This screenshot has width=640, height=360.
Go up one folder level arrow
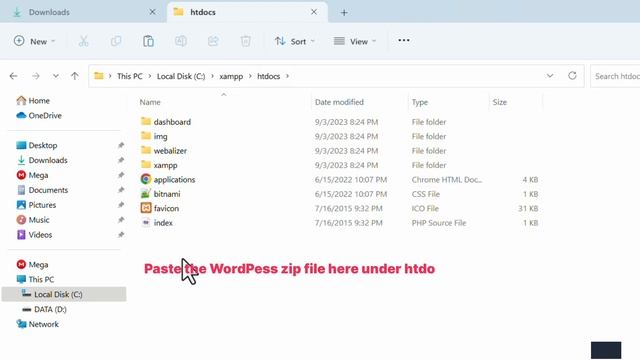pos(74,76)
